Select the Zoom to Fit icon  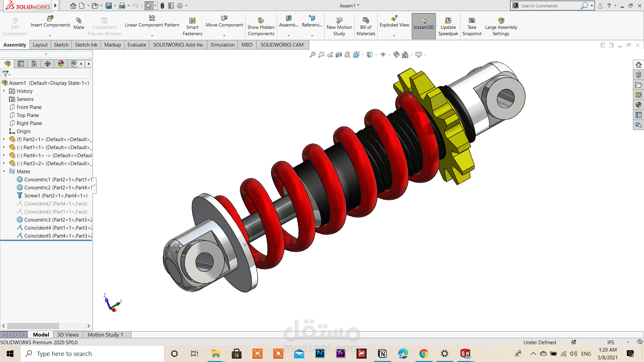coord(313,55)
